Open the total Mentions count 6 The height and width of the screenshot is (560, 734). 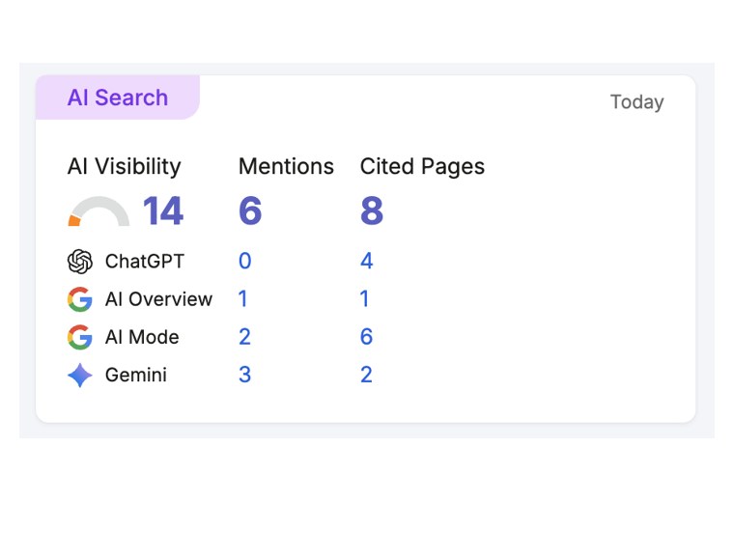250,211
